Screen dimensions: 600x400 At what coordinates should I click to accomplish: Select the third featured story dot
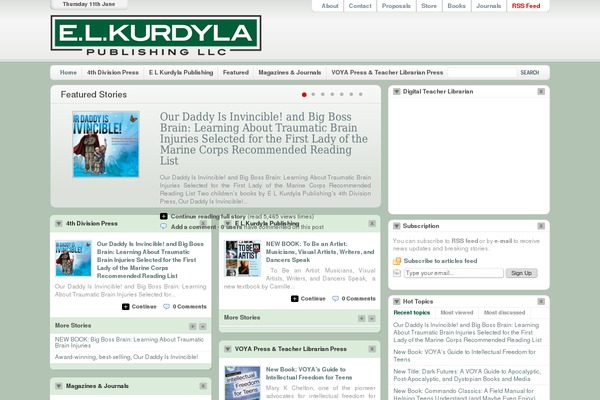click(x=323, y=94)
